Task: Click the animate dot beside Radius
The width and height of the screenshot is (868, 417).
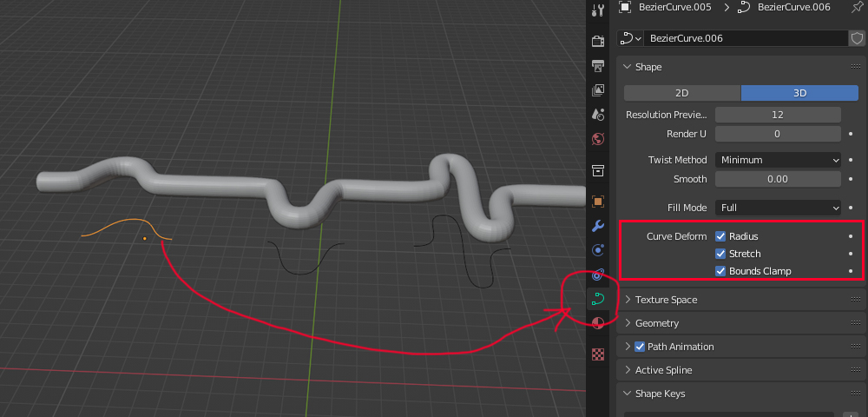Action: click(x=851, y=236)
